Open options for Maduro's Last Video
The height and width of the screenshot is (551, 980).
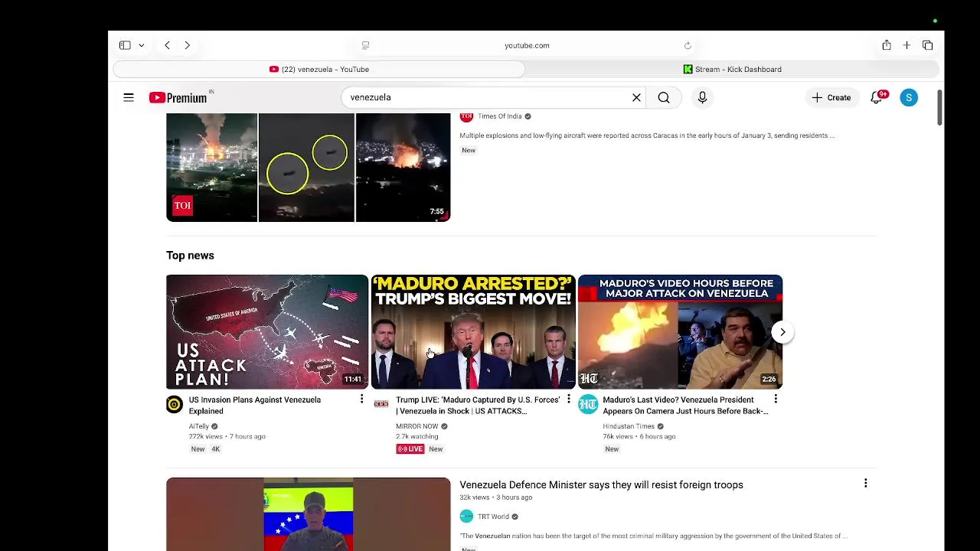pos(776,399)
